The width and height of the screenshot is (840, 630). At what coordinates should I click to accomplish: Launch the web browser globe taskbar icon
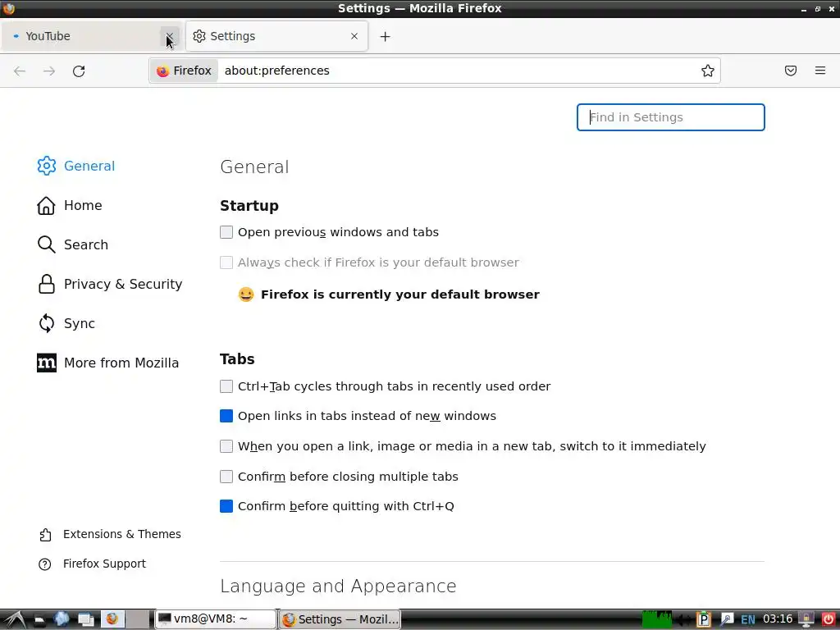(62, 619)
